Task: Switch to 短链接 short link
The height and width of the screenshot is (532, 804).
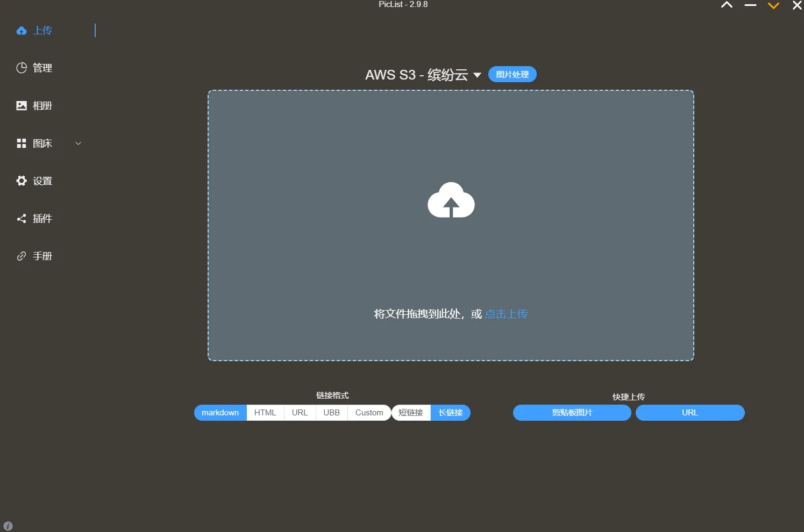Action: point(411,413)
